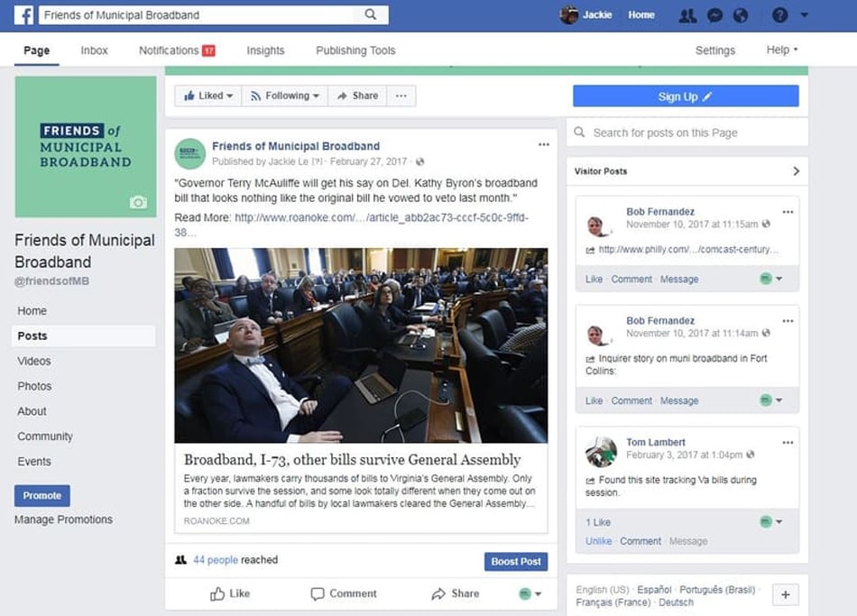Screen dimensions: 857x616
Task: Click the plus button for more languages
Action: coord(786,594)
